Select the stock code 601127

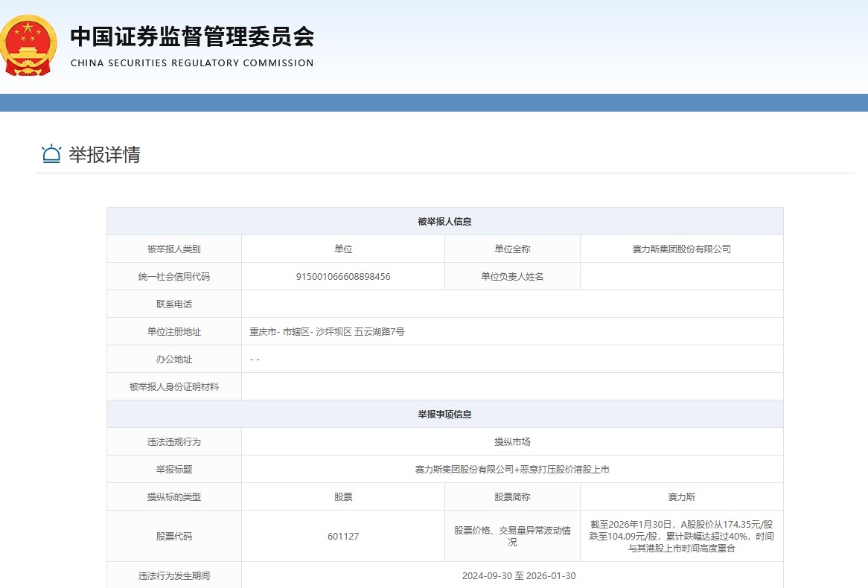[x=343, y=537]
